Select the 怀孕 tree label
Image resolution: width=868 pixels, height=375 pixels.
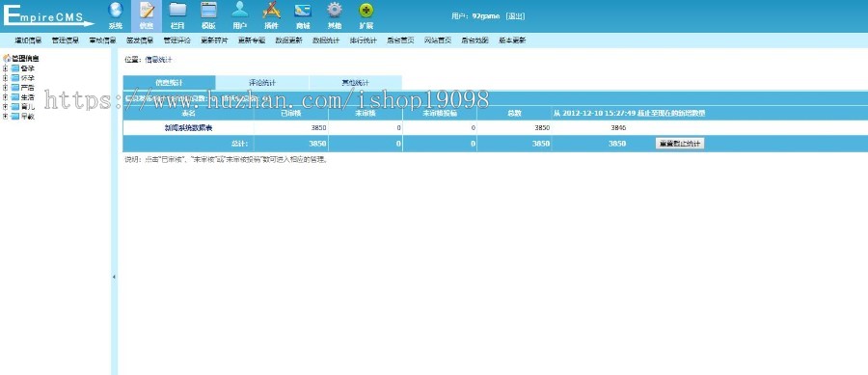pyautogui.click(x=27, y=78)
